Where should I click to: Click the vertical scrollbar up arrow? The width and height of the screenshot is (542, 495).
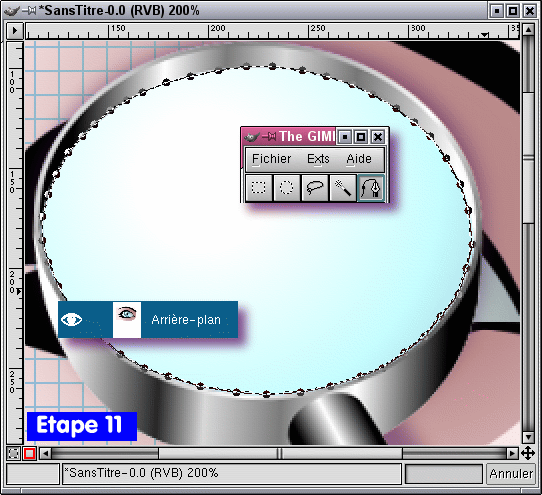tap(528, 30)
